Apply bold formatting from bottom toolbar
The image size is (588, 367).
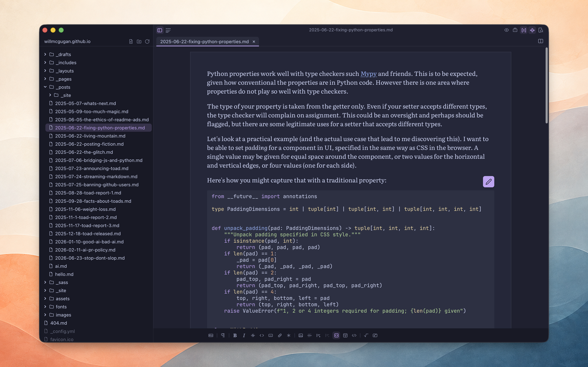point(235,335)
